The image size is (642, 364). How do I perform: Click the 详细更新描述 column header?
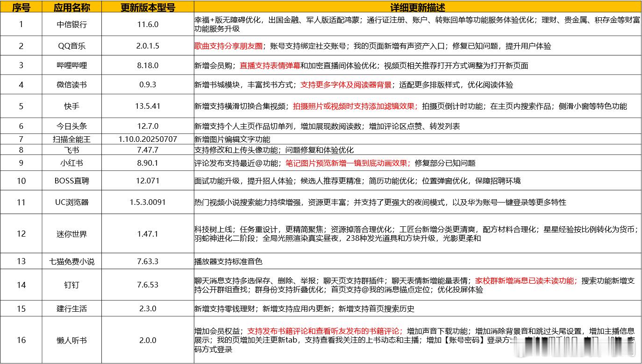tap(417, 7)
